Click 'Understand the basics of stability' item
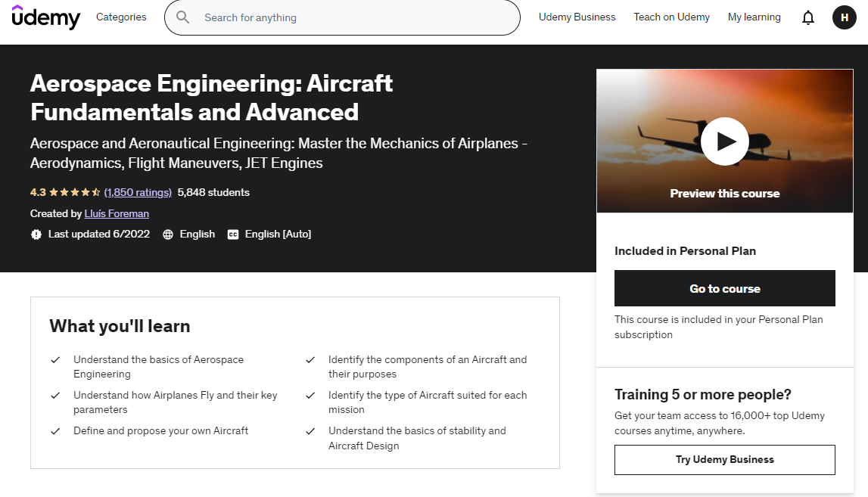This screenshot has width=868, height=497. click(x=417, y=438)
